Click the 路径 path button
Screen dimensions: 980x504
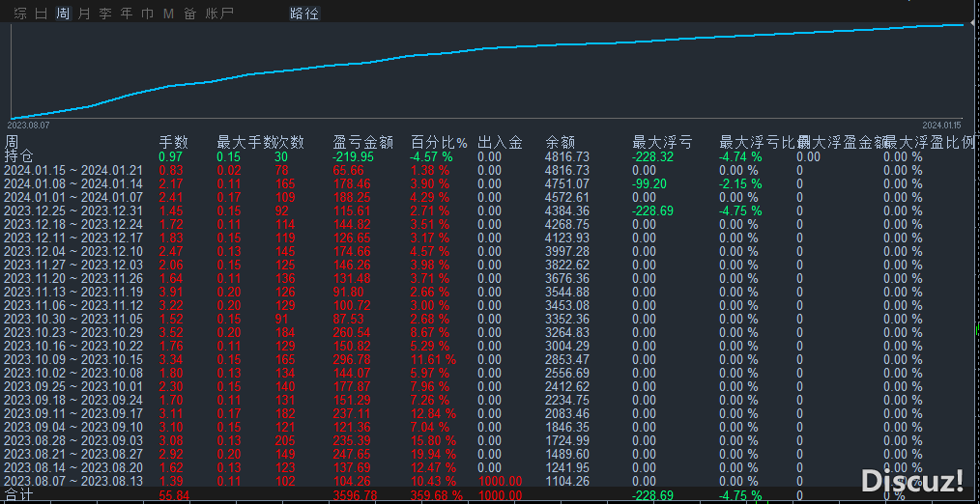pyautogui.click(x=304, y=14)
